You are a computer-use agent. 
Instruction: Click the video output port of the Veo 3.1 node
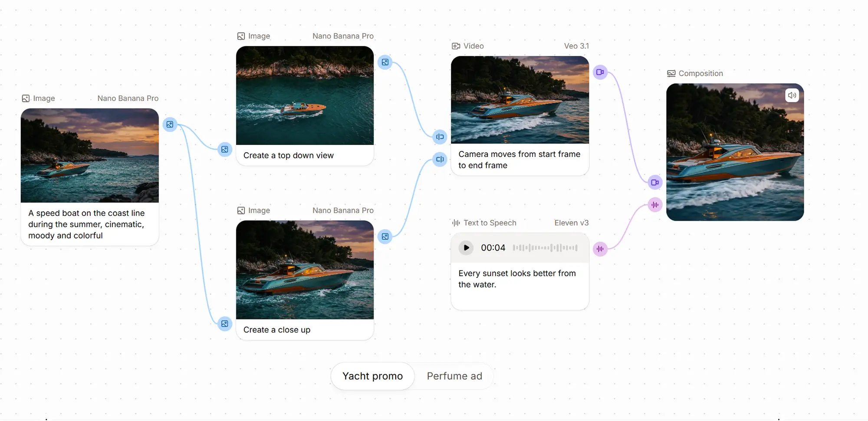point(600,72)
